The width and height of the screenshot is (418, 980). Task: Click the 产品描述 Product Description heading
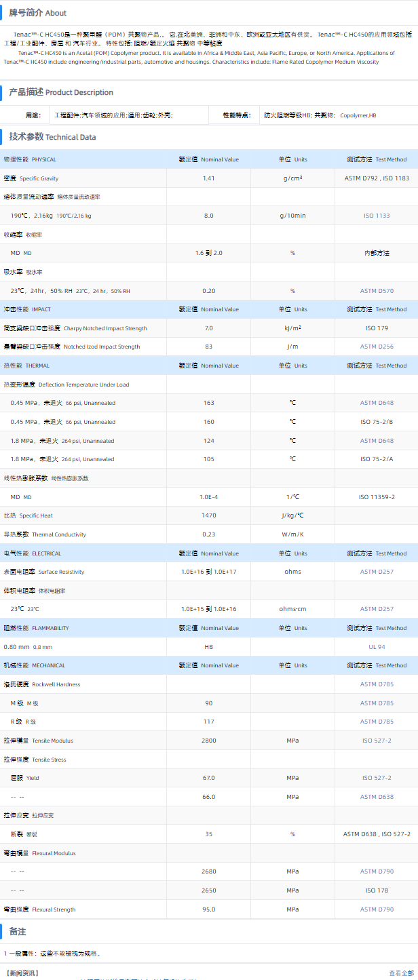[61, 92]
